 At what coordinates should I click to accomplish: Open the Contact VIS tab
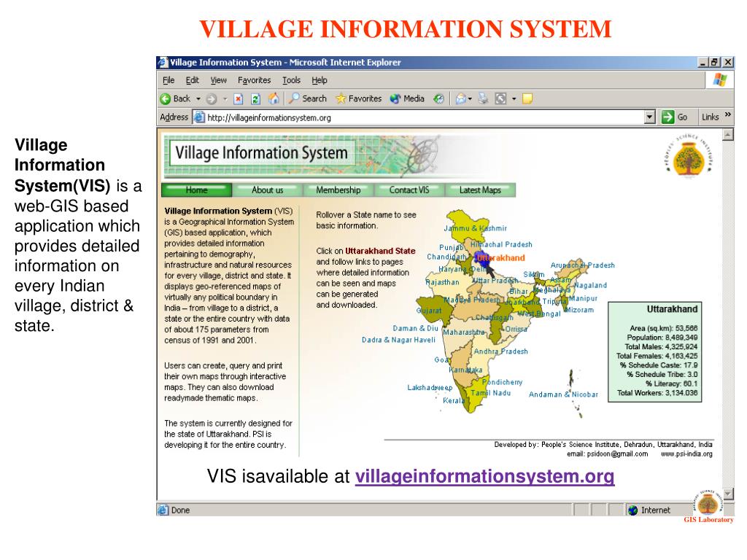(x=409, y=190)
